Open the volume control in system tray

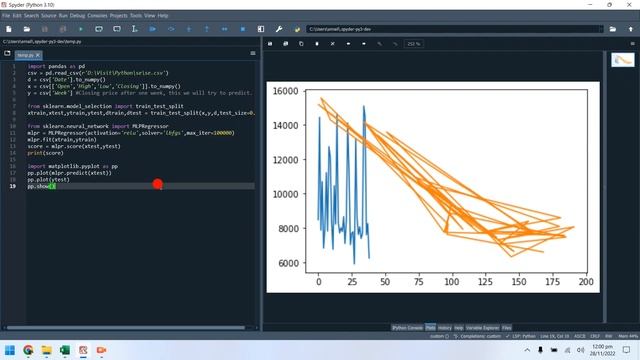click(580, 350)
